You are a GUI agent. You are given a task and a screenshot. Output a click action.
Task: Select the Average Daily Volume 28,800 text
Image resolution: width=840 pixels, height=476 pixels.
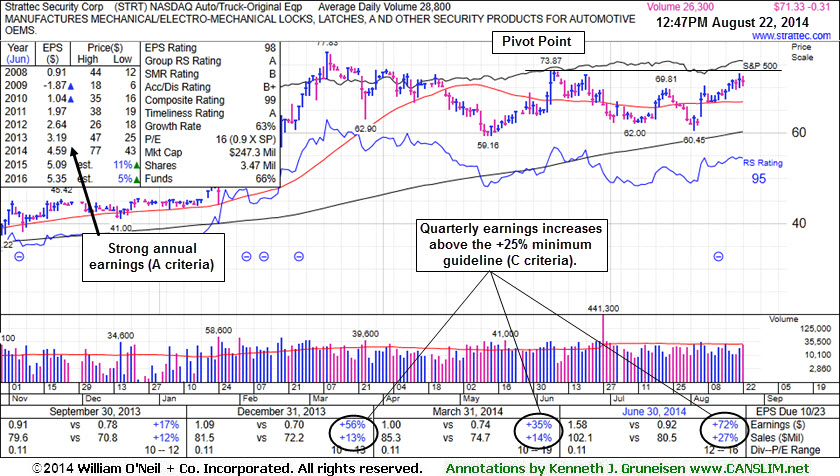point(384,7)
